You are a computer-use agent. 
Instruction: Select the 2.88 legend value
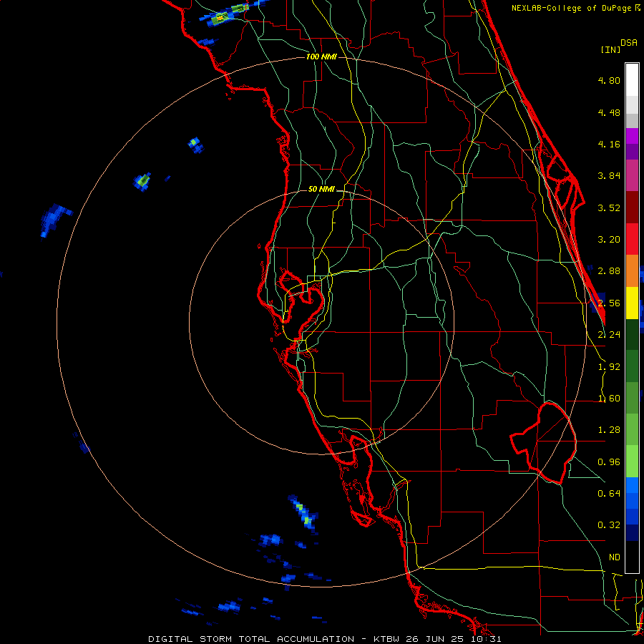[x=609, y=270]
